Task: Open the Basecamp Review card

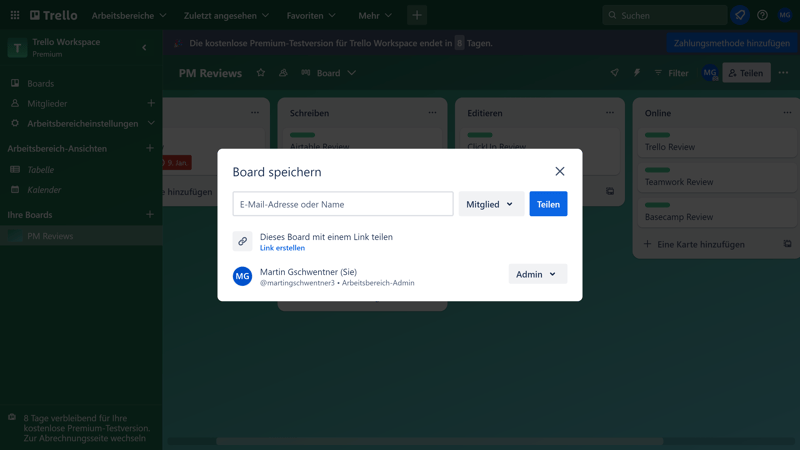Action: tap(716, 213)
